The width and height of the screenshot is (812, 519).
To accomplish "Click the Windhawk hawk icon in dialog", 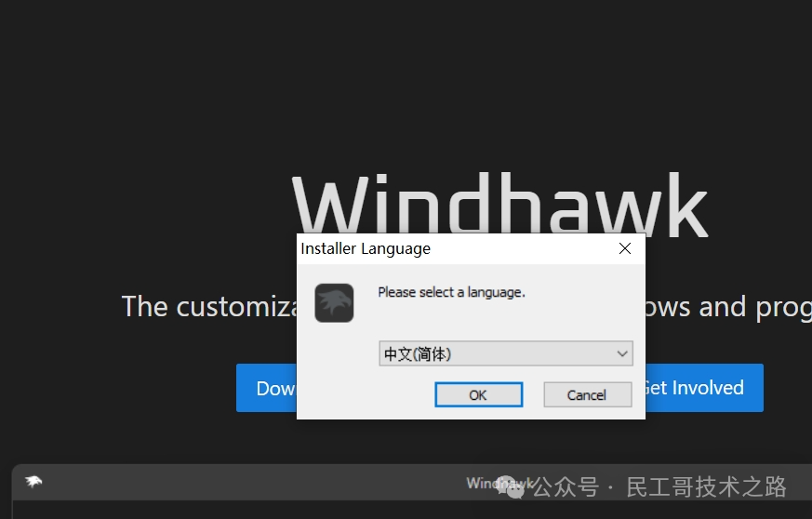I will pos(334,303).
